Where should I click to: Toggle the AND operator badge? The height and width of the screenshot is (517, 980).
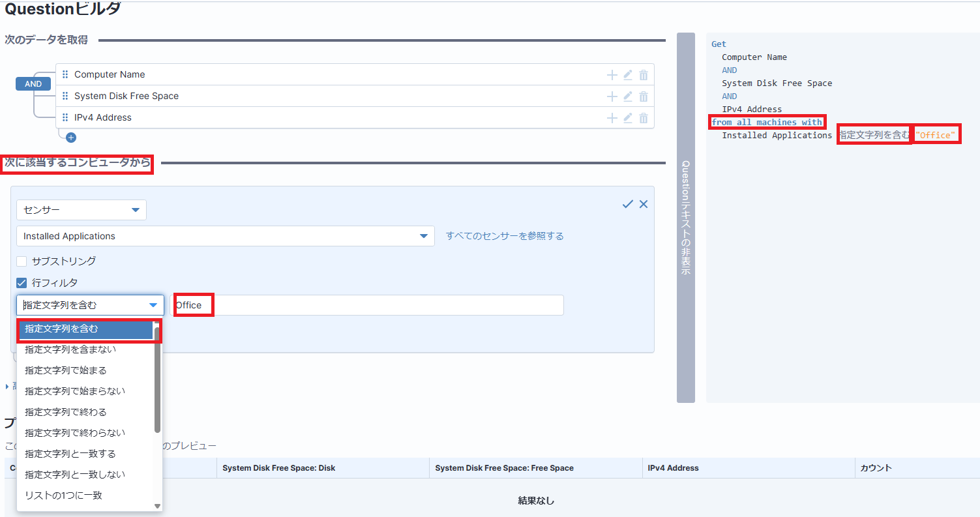pyautogui.click(x=33, y=84)
